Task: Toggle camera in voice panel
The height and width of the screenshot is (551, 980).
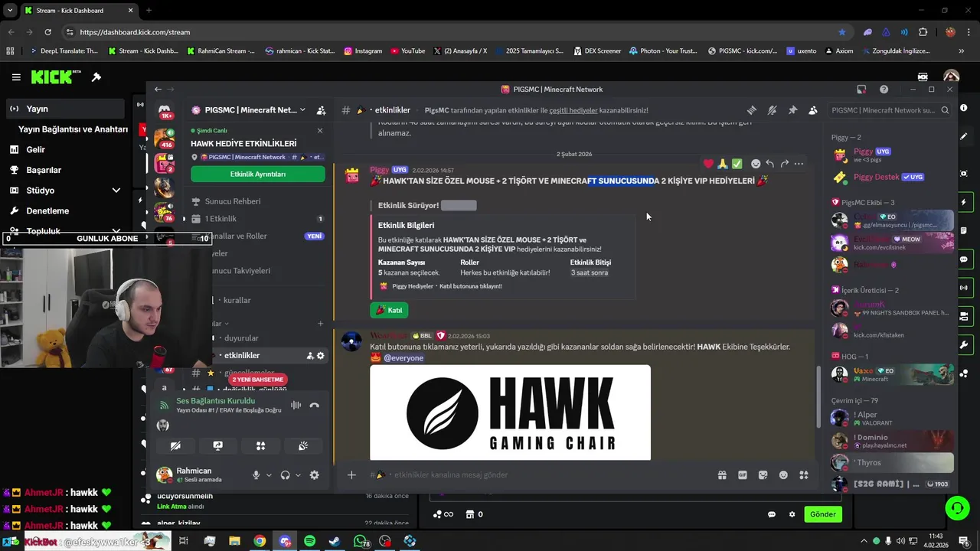Action: [175, 445]
